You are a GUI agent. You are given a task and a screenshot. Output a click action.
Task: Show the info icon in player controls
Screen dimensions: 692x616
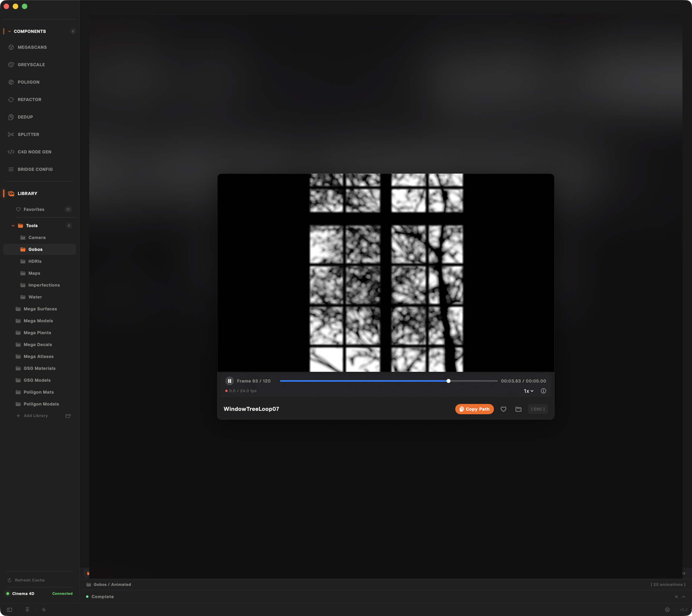click(543, 391)
